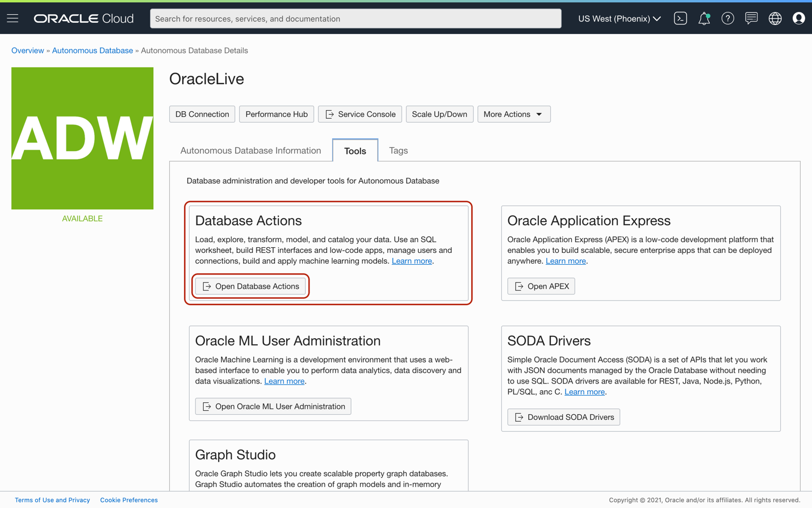Click the Oracle Cloud logo
812x508 pixels.
84,19
